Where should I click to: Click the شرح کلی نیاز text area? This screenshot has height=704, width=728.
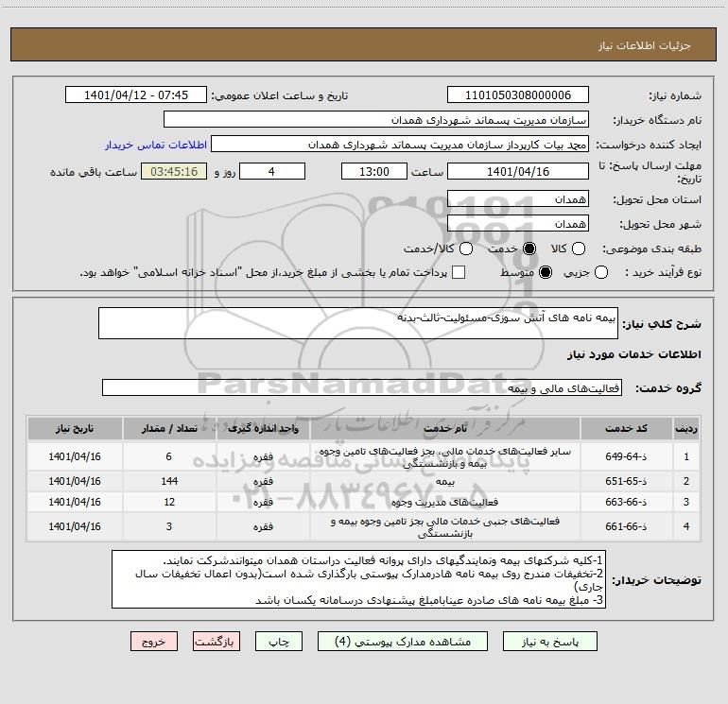[358, 323]
